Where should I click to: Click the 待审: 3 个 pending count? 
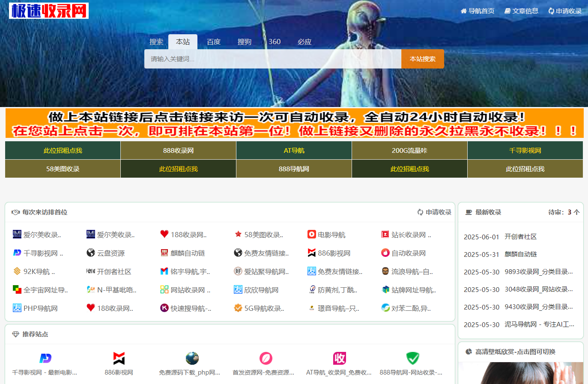click(564, 212)
